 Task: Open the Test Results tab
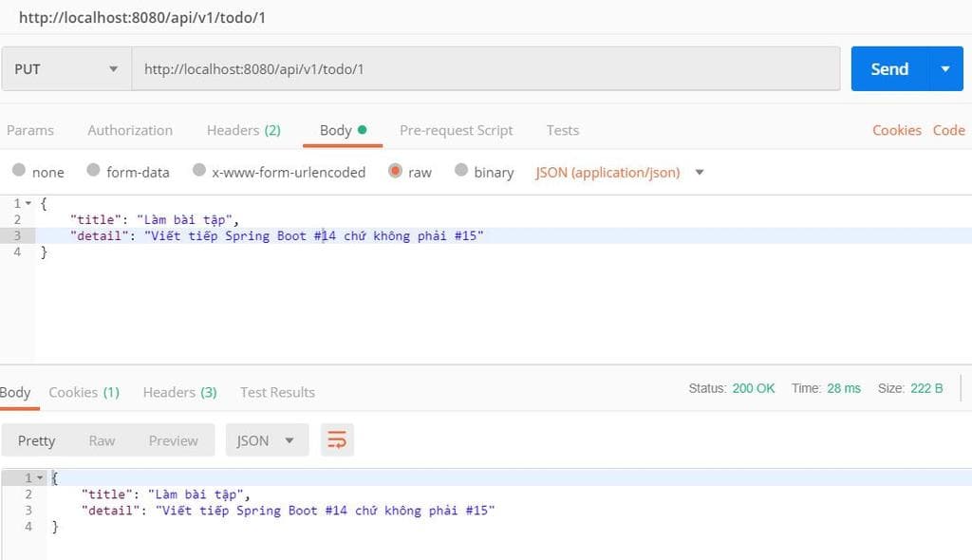278,392
